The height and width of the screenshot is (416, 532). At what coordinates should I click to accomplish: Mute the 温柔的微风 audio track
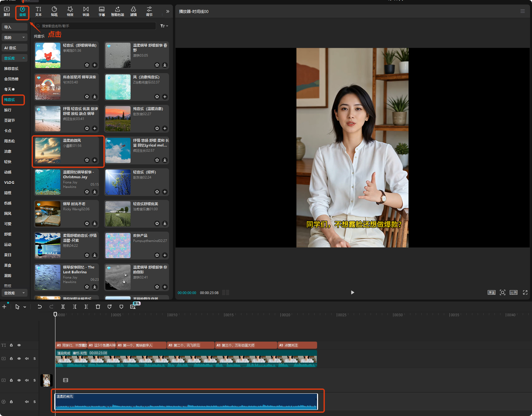pyautogui.click(x=27, y=402)
